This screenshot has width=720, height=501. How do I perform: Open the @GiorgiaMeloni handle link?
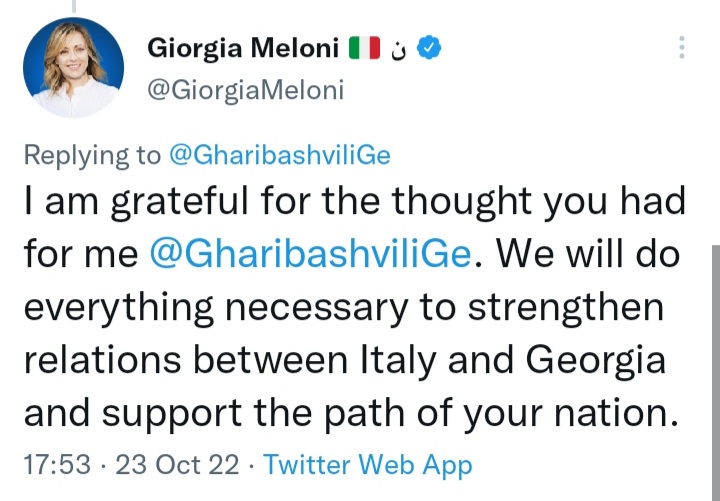pyautogui.click(x=245, y=90)
